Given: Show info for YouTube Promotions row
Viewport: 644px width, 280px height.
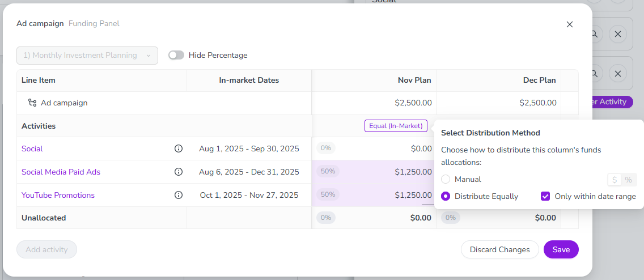Looking at the screenshot, I should [179, 195].
